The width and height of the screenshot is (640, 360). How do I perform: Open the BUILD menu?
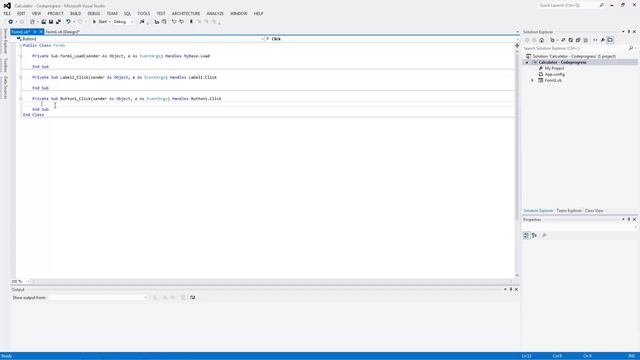click(x=76, y=13)
